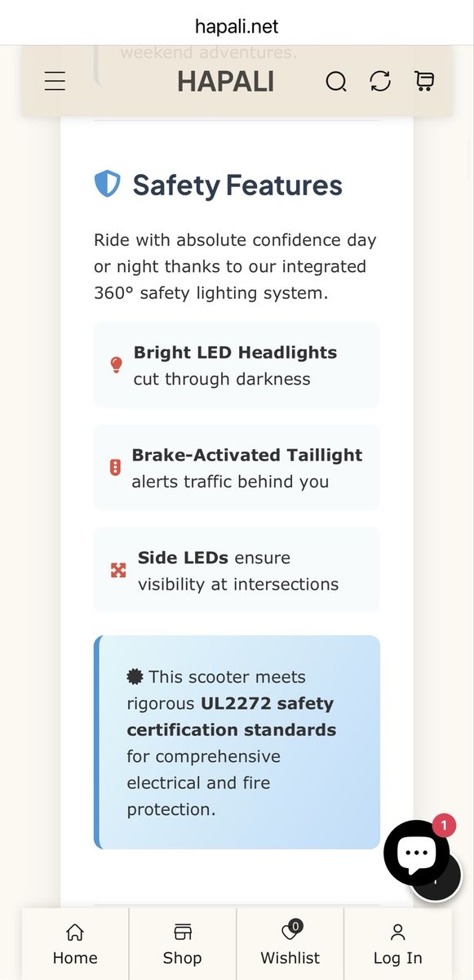Open the hamburger menu
Viewport: 474px width, 980px height.
[55, 81]
